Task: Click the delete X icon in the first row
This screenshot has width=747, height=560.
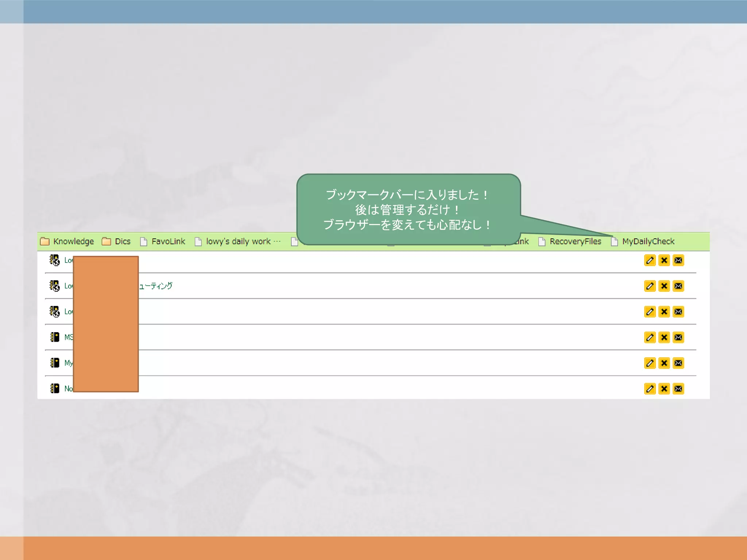Action: (664, 260)
